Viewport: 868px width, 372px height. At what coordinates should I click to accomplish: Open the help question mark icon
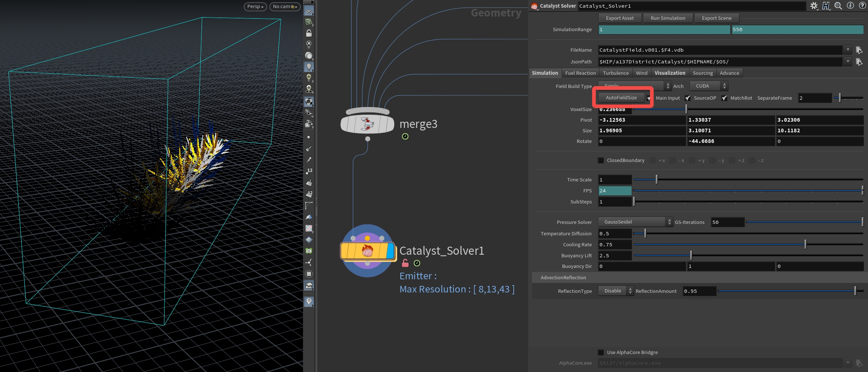click(863, 6)
